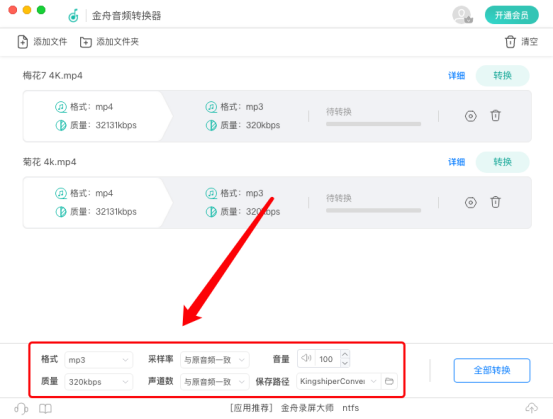Open settings gear for 菊花 4k.mp4
This screenshot has height=419, width=553.
[x=470, y=202]
